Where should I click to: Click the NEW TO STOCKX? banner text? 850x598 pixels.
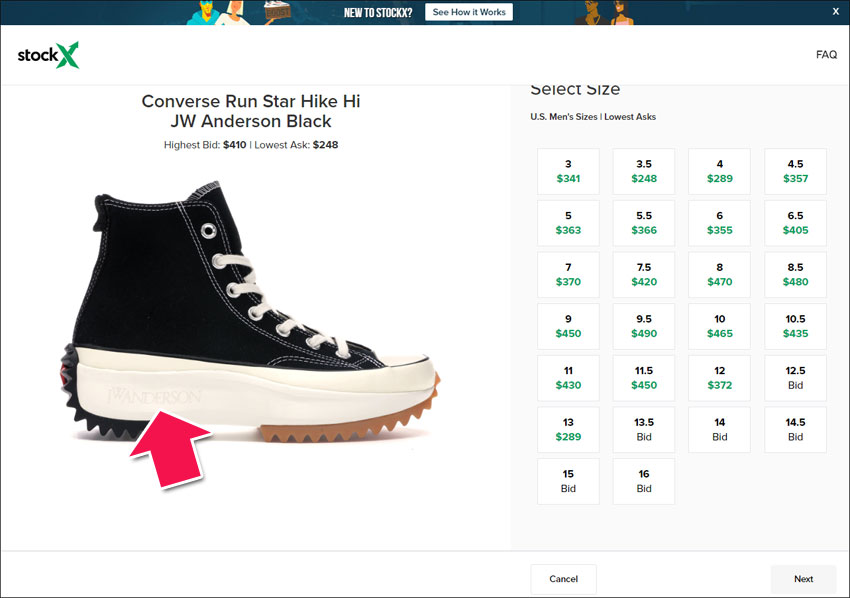pyautogui.click(x=378, y=12)
